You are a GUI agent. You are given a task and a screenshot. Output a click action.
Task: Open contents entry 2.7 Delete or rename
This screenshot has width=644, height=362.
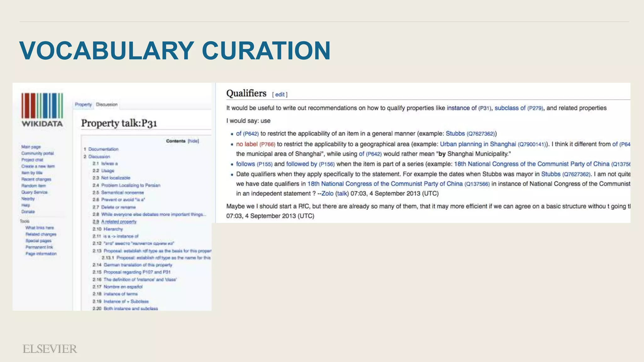(114, 207)
